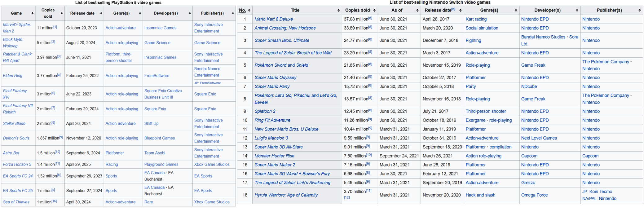
Task: Open the Super Mario Odyssey link
Action: (276, 77)
